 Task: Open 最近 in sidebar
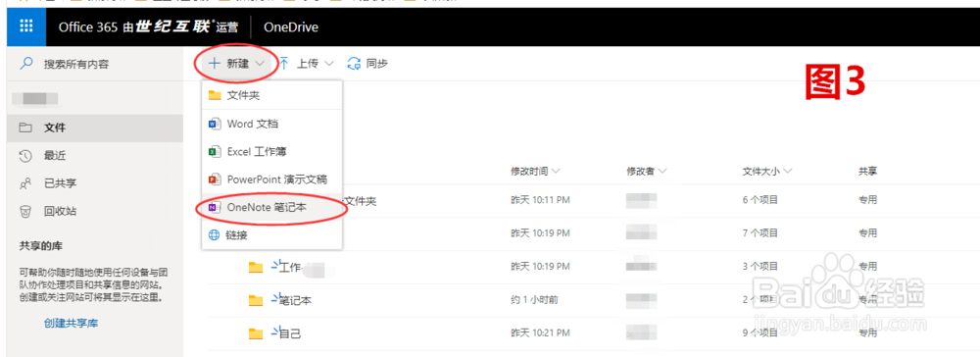pyautogui.click(x=95, y=156)
